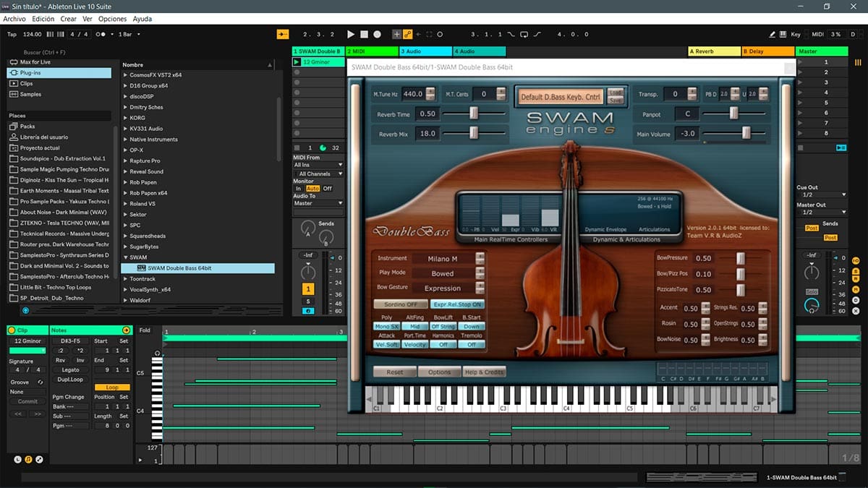Toggle the MIDI arrangement overdub plus icon
Screen dimensions: 868x488
(x=396, y=34)
